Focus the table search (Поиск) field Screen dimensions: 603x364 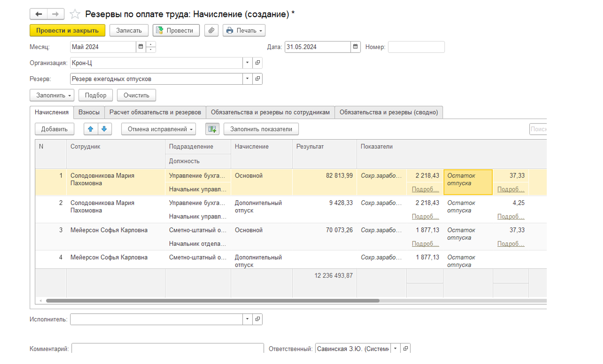point(538,129)
